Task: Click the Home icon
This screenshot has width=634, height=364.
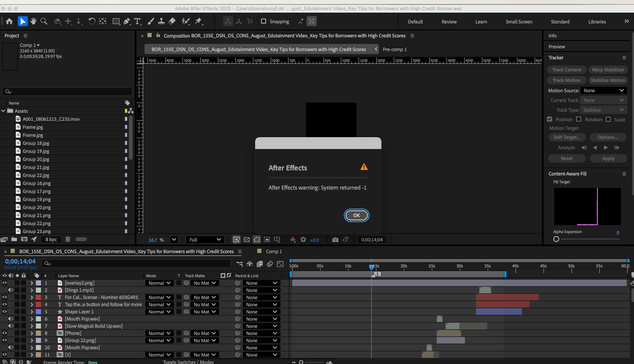Action: point(9,22)
